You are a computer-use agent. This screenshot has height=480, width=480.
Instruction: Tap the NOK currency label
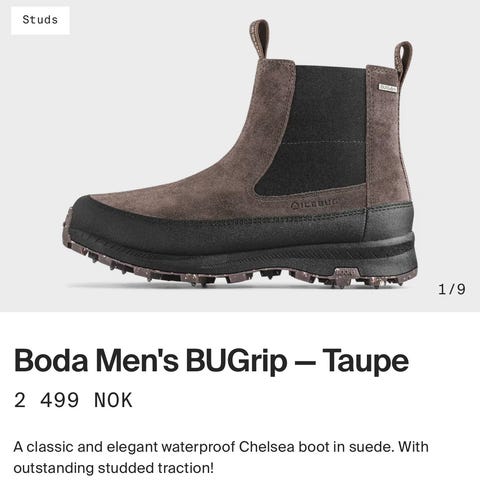click(x=113, y=400)
